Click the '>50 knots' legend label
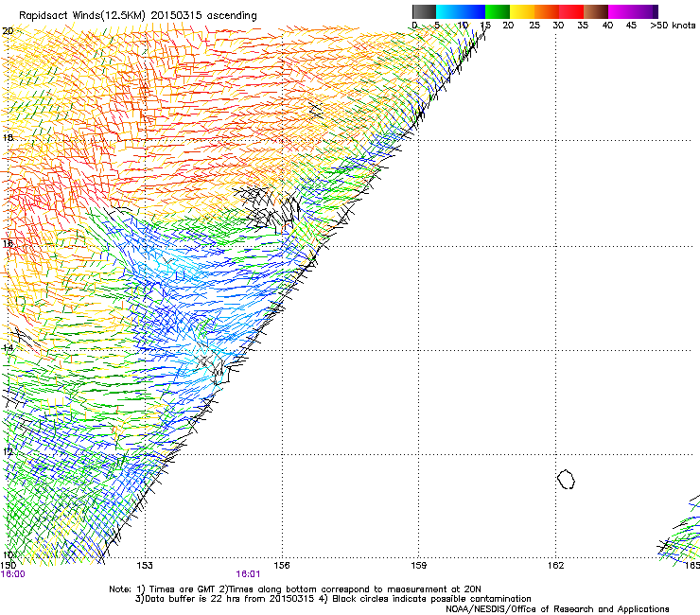Image resolution: width=700 pixels, height=615 pixels. point(673,26)
